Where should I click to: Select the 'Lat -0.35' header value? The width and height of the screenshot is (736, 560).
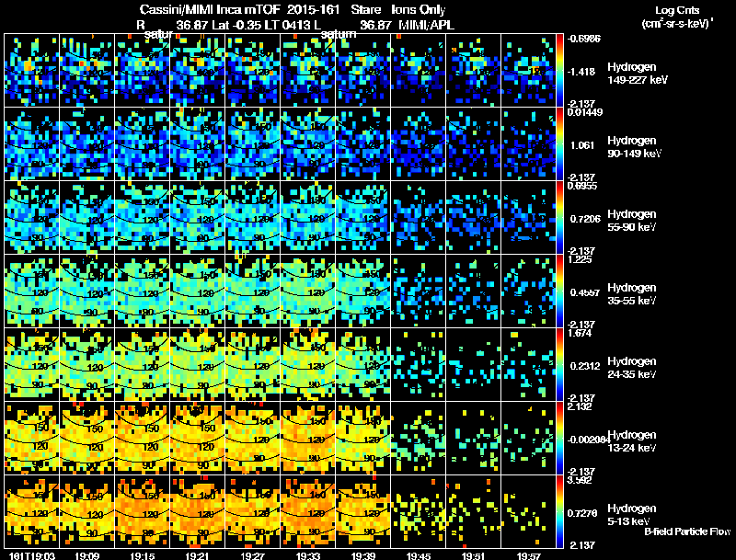point(236,25)
